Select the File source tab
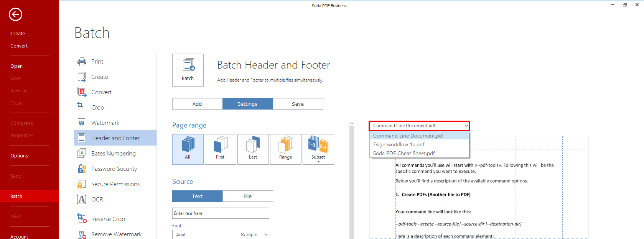Viewport: 644px width, 239px height. 247,196
